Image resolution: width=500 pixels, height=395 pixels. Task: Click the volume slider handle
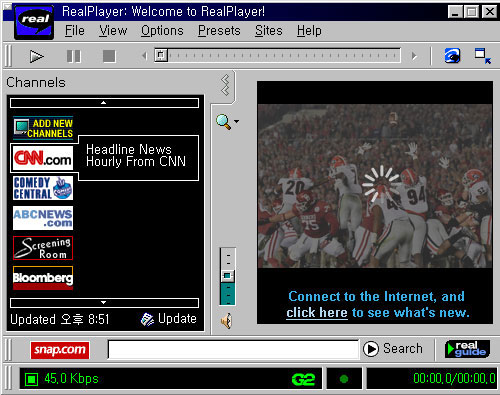pos(228,276)
